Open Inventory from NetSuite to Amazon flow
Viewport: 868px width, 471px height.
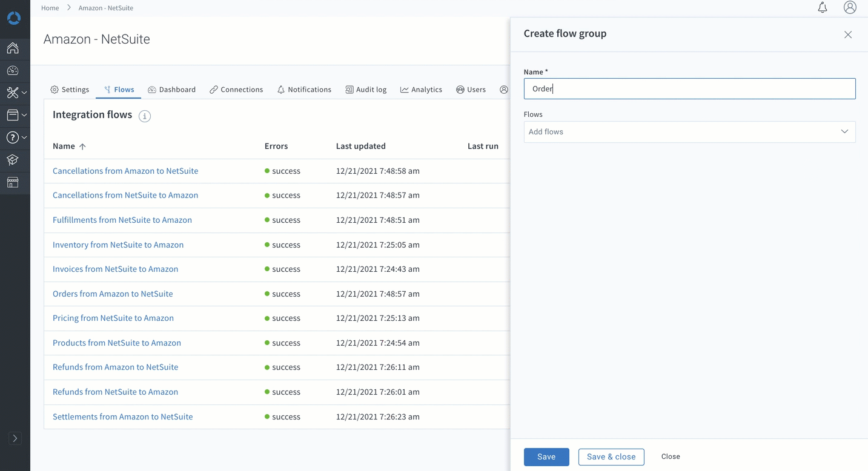click(x=118, y=245)
